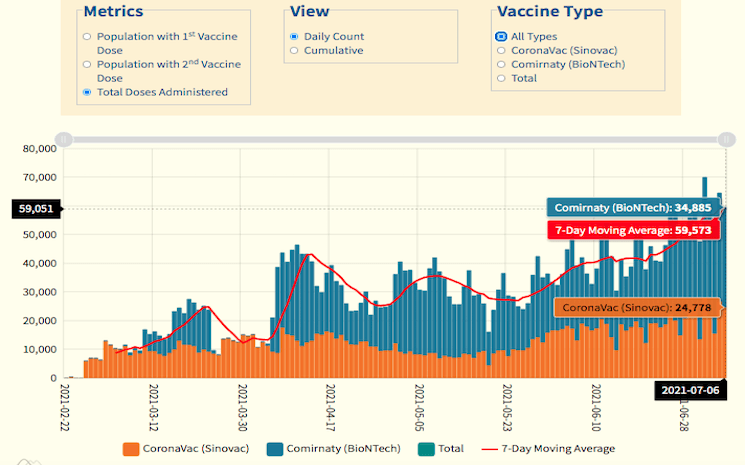Filter by CoronaVac (Sinovac) vaccine type
The width and height of the screenshot is (745, 465).
(x=501, y=50)
